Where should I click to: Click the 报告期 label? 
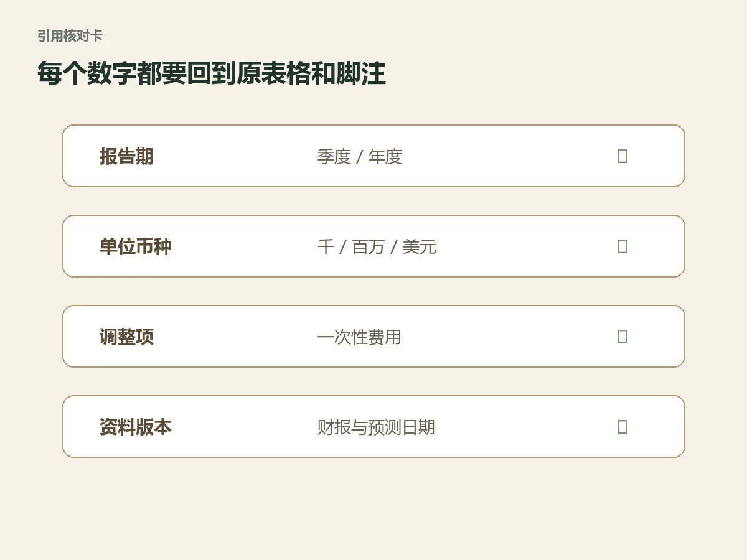click(126, 156)
